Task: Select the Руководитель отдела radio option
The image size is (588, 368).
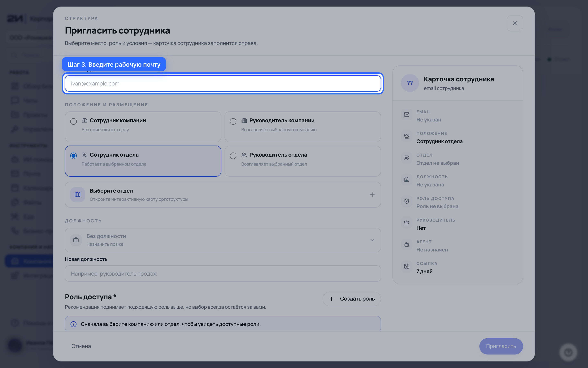Action: 233,156
